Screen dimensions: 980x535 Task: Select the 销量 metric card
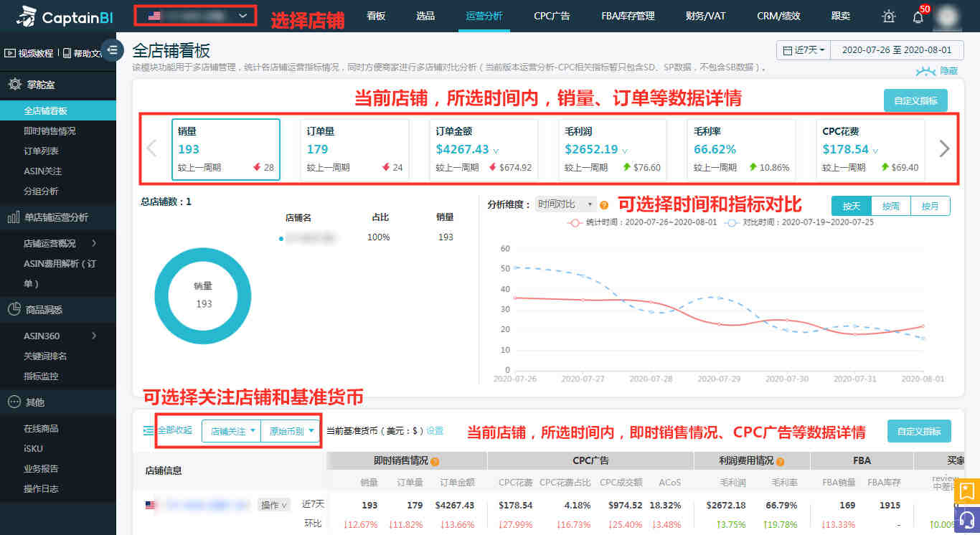tap(225, 149)
